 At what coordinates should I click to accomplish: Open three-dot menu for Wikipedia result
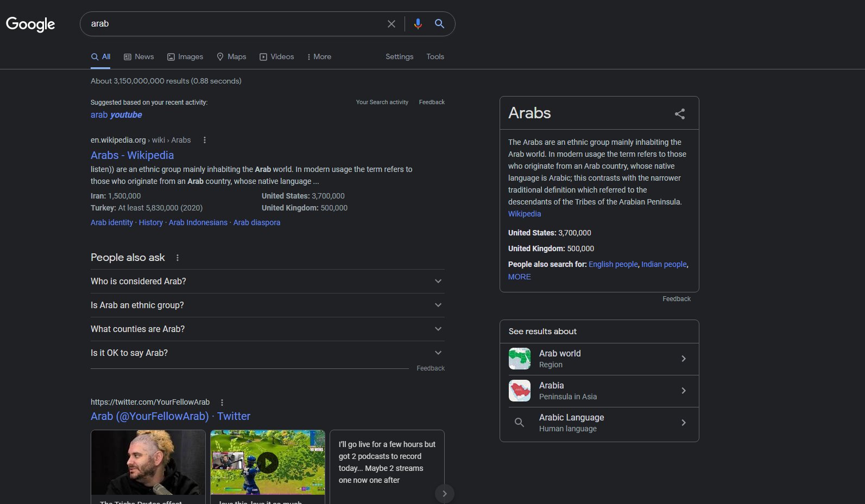click(205, 140)
